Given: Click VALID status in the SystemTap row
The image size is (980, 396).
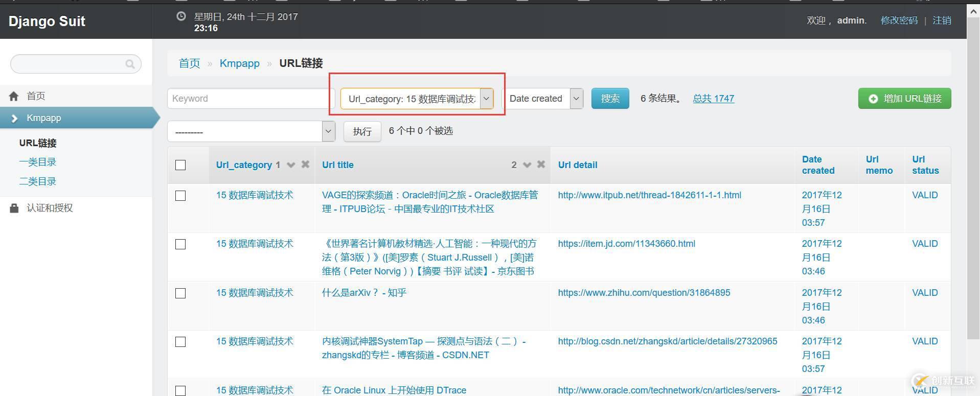Looking at the screenshot, I should (x=925, y=341).
